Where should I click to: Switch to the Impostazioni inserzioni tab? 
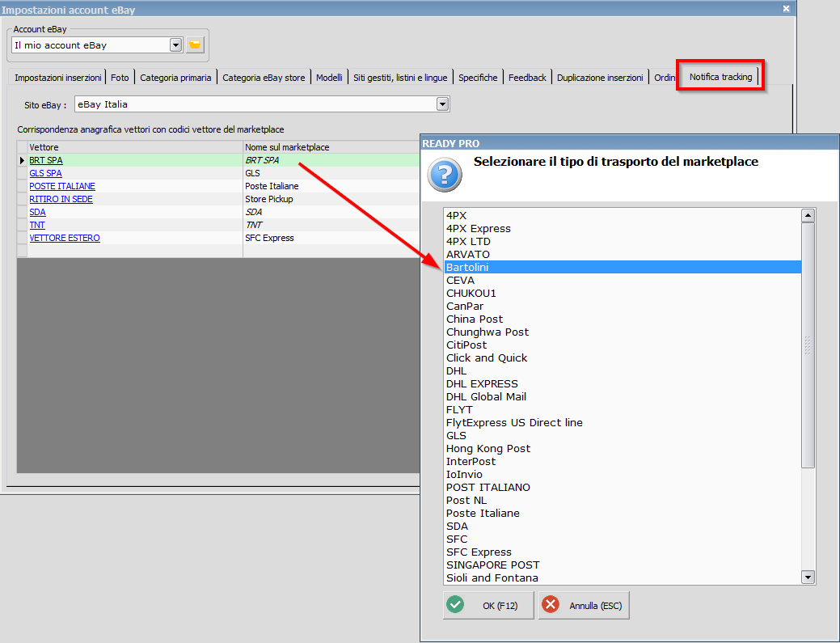58,78
